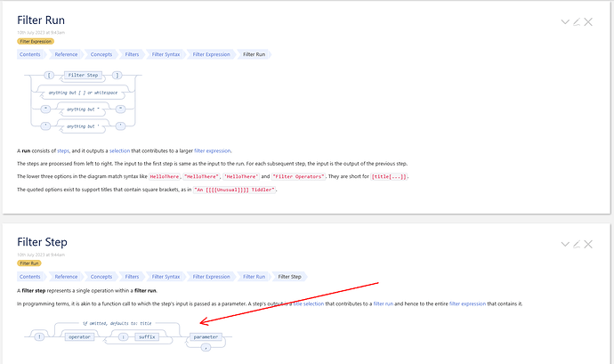Close the Filter Step tiddler

coord(588,244)
